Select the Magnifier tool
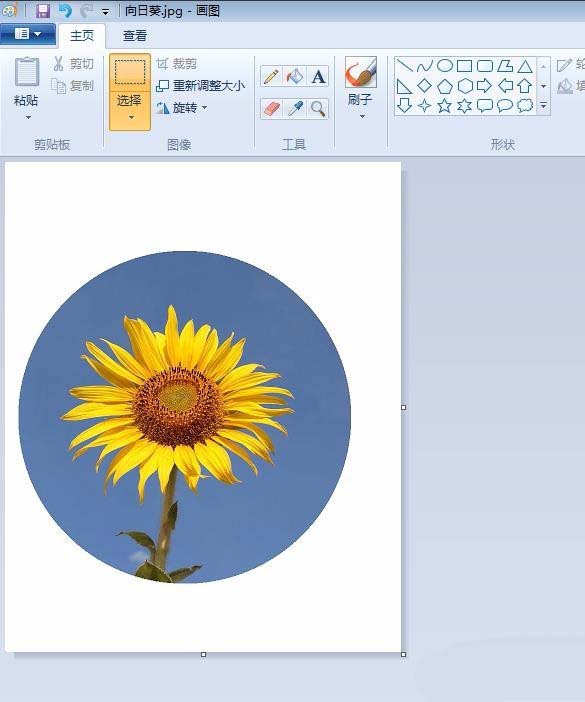585x702 pixels. pos(318,109)
